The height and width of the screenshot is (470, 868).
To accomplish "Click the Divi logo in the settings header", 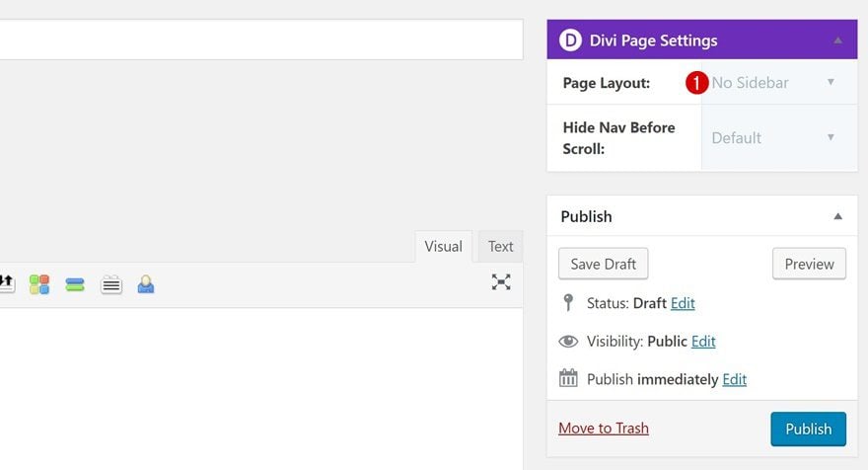I will click(570, 40).
